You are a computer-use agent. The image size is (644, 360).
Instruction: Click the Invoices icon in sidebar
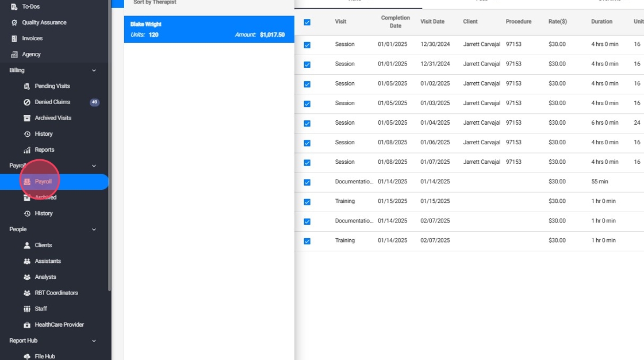point(14,39)
